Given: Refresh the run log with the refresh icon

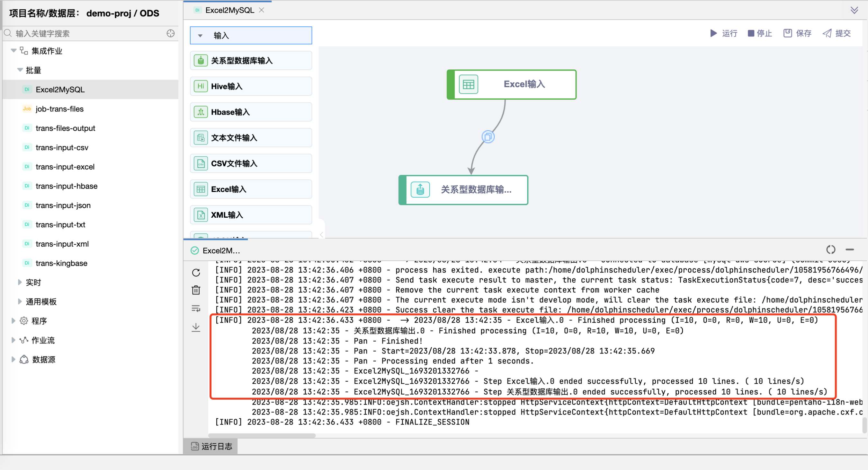Looking at the screenshot, I should [x=196, y=272].
